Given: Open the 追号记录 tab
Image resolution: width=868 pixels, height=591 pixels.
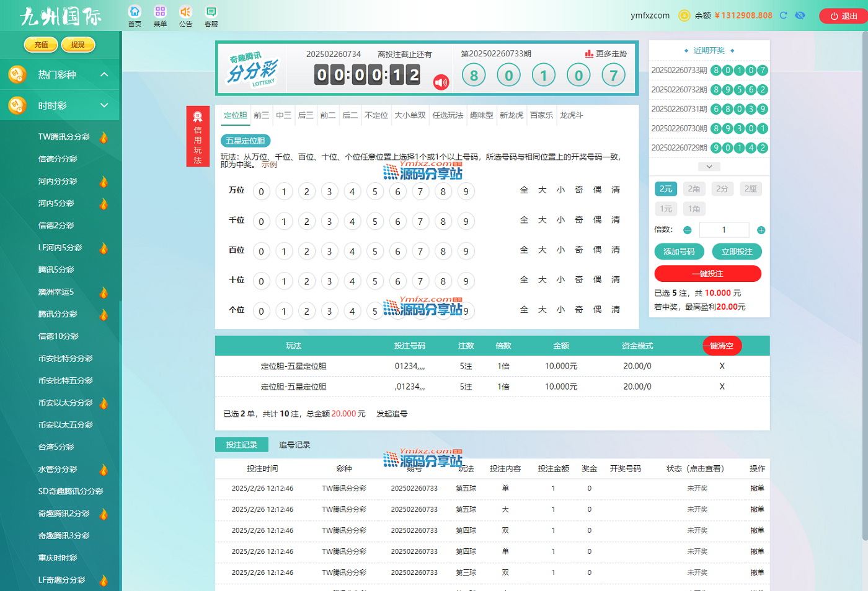Looking at the screenshot, I should pyautogui.click(x=294, y=445).
